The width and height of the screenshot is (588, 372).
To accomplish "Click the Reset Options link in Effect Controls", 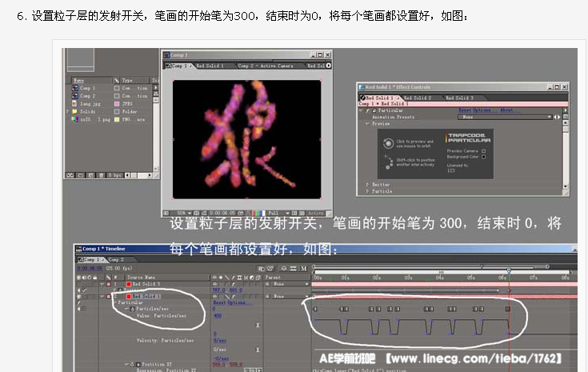I will [x=474, y=110].
